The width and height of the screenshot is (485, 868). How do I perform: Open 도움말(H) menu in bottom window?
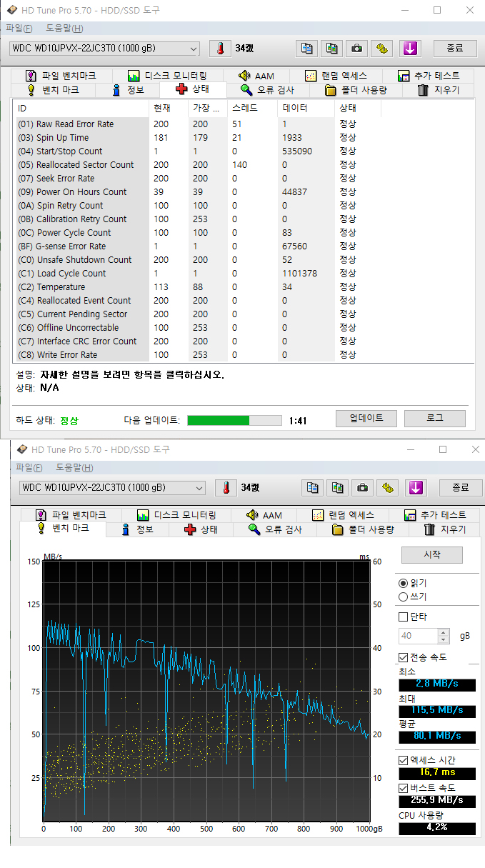pyautogui.click(x=76, y=468)
